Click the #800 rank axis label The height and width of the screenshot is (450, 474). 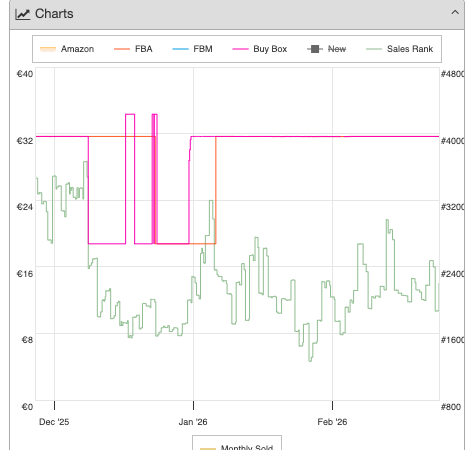pyautogui.click(x=451, y=407)
